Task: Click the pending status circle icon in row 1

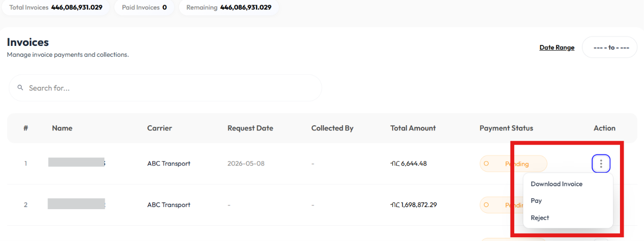Action: (487, 164)
